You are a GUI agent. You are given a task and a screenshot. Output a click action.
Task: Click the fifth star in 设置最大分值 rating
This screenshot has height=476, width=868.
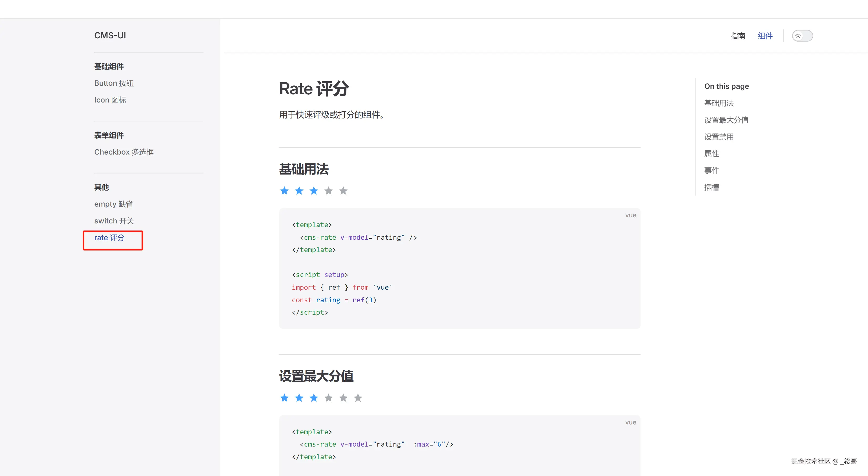point(343,398)
